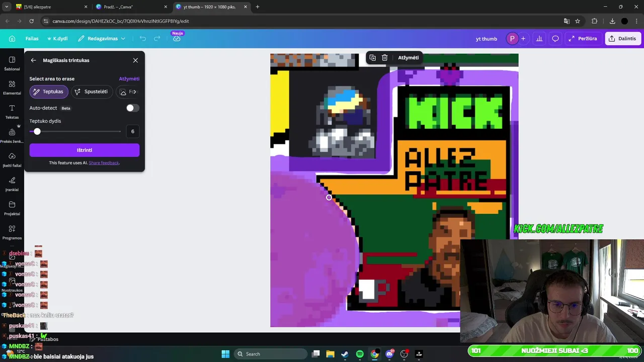Click the yt thumb design title
This screenshot has width=644, height=362.
pos(486,39)
